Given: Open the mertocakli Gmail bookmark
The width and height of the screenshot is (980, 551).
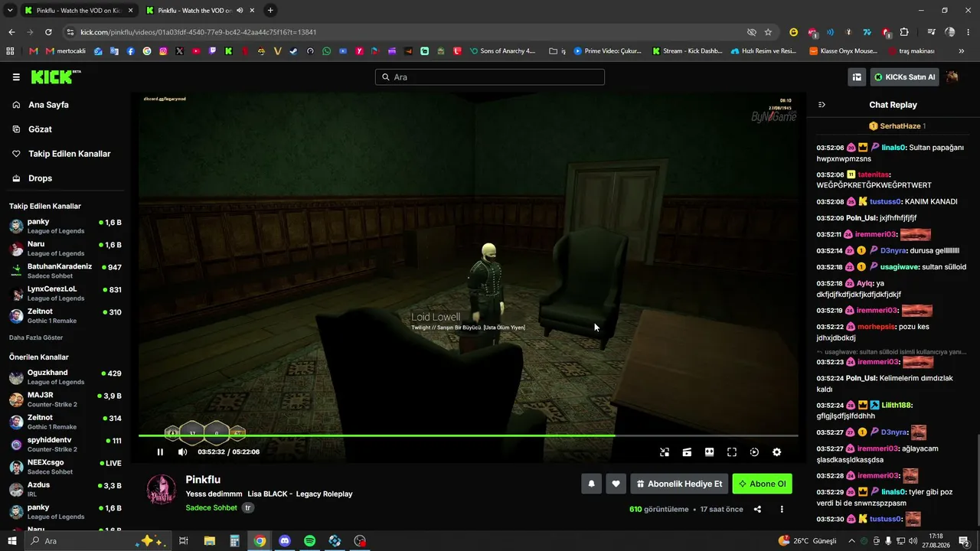Looking at the screenshot, I should point(65,51).
